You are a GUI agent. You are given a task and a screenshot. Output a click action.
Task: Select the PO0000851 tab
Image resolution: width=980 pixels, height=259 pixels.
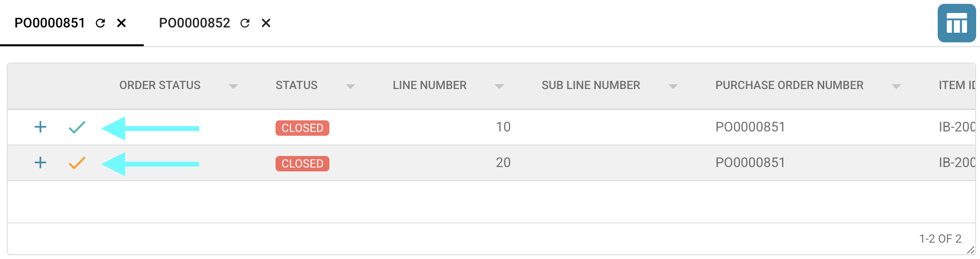(x=50, y=23)
